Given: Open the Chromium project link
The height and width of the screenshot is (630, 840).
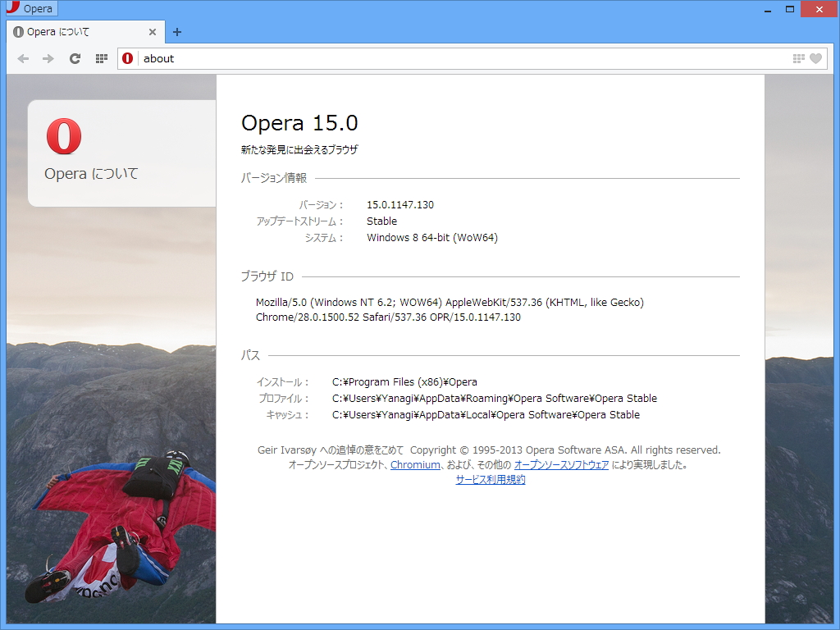Looking at the screenshot, I should [414, 464].
